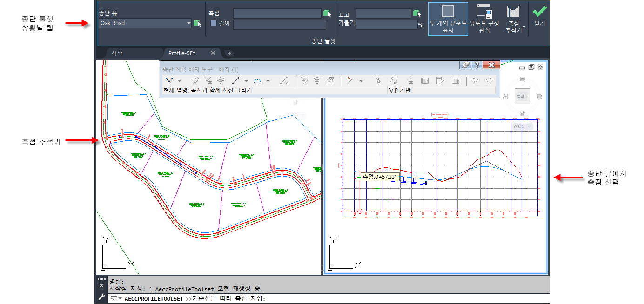Viewport: 644px width, 304px height.
Task: Choose the Delete PVI tool
Action: (x=208, y=80)
